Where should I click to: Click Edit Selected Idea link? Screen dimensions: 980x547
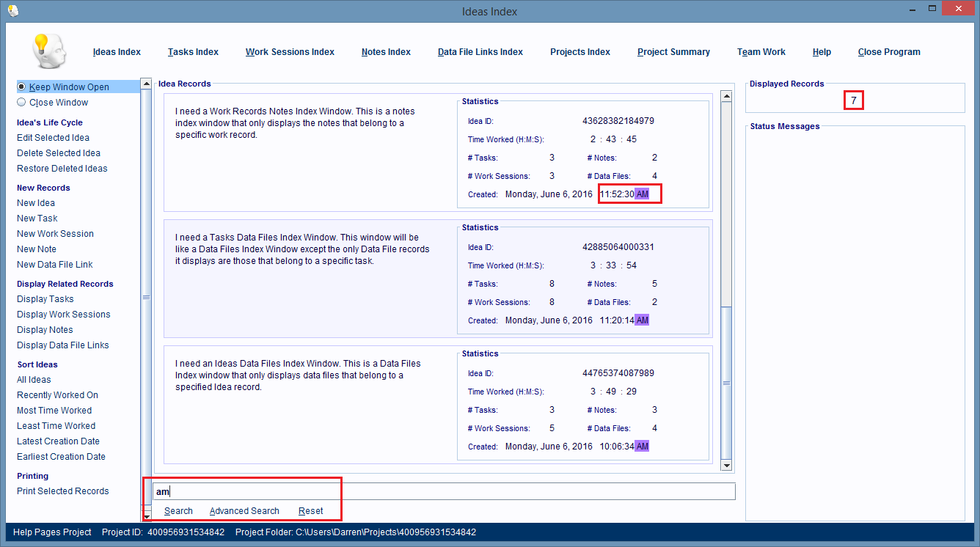tap(53, 138)
